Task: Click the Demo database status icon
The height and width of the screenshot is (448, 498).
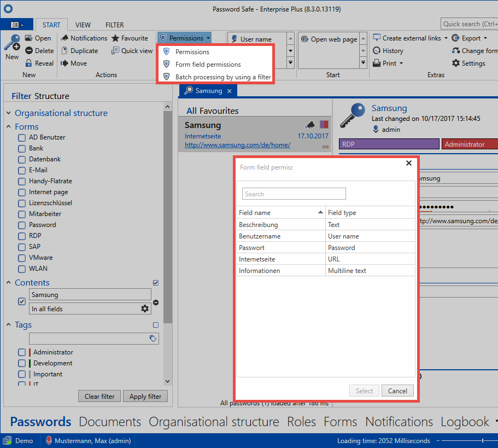Action: (x=7, y=441)
